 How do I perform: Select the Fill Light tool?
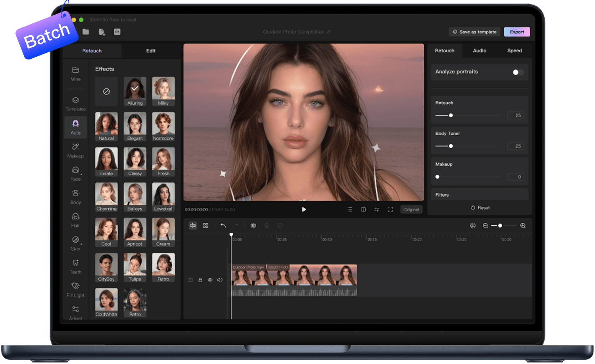(75, 289)
